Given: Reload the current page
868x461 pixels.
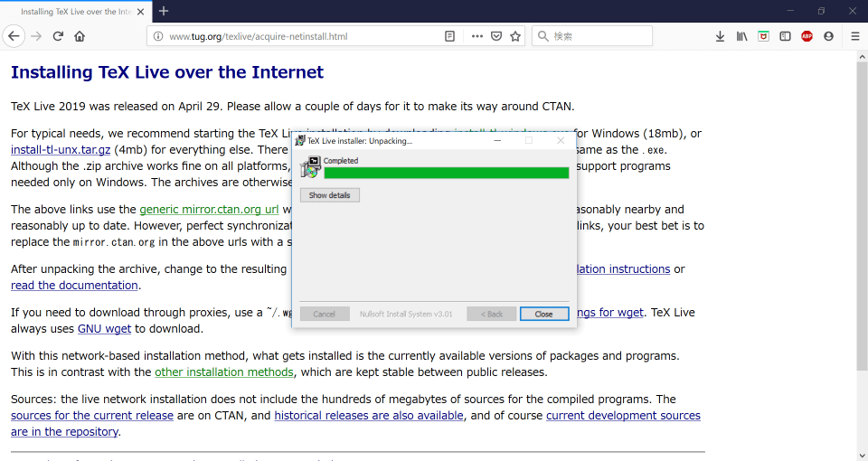Looking at the screenshot, I should 58,36.
